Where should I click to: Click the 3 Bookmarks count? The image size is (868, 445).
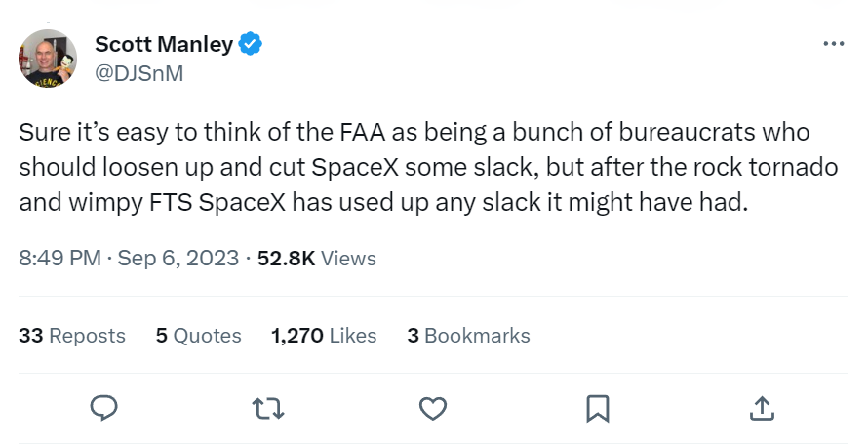coord(468,335)
